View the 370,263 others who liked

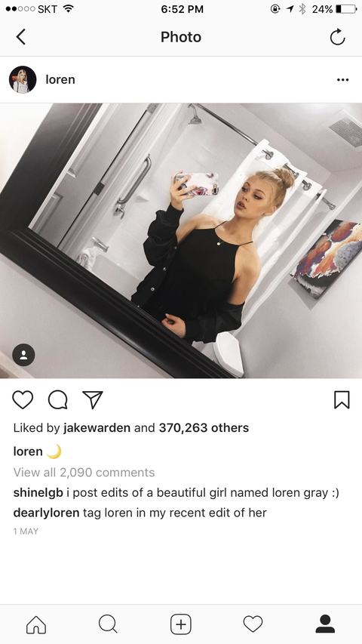(x=204, y=428)
